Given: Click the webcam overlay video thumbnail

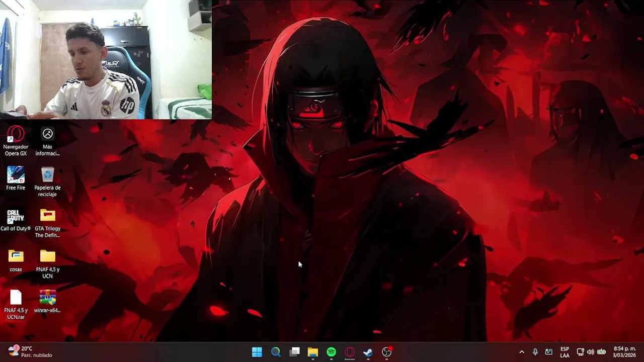Looking at the screenshot, I should (106, 59).
